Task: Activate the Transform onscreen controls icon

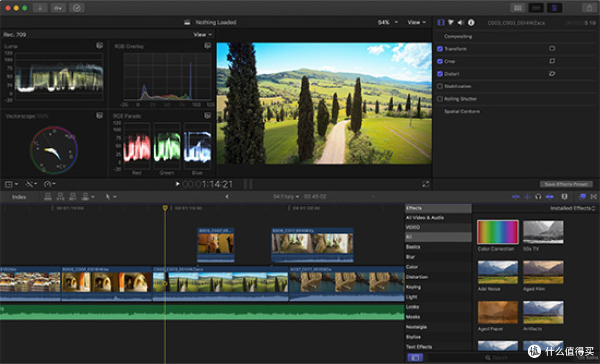Action: coord(552,49)
